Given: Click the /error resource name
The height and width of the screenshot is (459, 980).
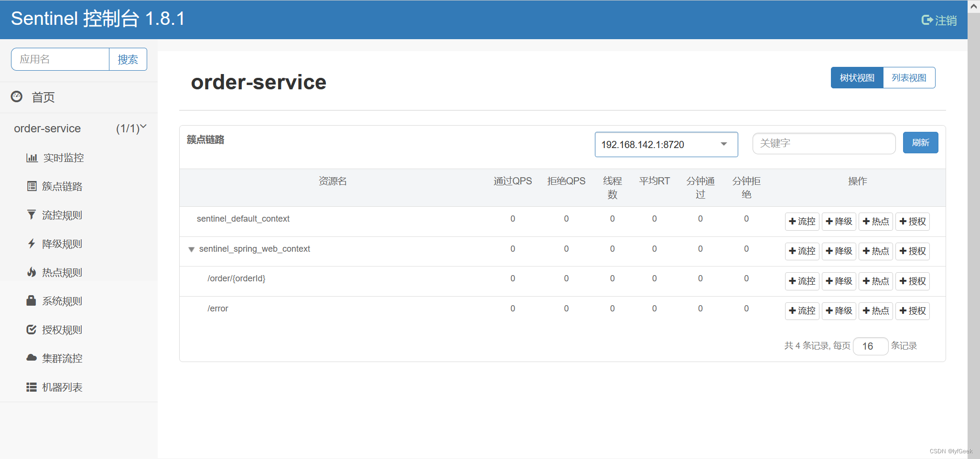Looking at the screenshot, I should click(x=217, y=309).
